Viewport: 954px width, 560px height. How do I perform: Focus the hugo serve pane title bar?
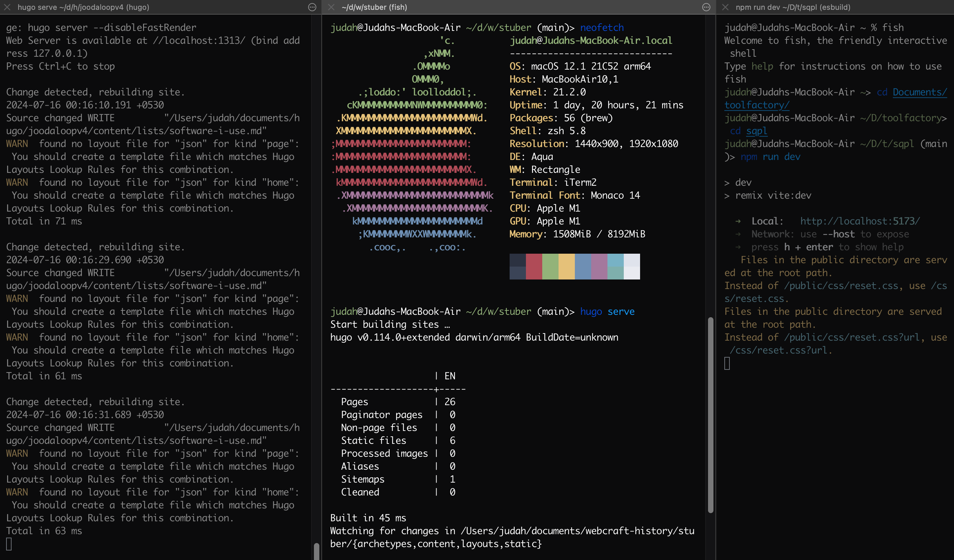pos(84,7)
